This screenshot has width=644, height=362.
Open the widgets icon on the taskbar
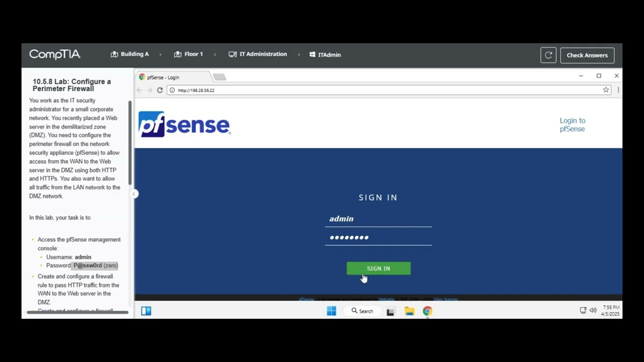pos(146,311)
